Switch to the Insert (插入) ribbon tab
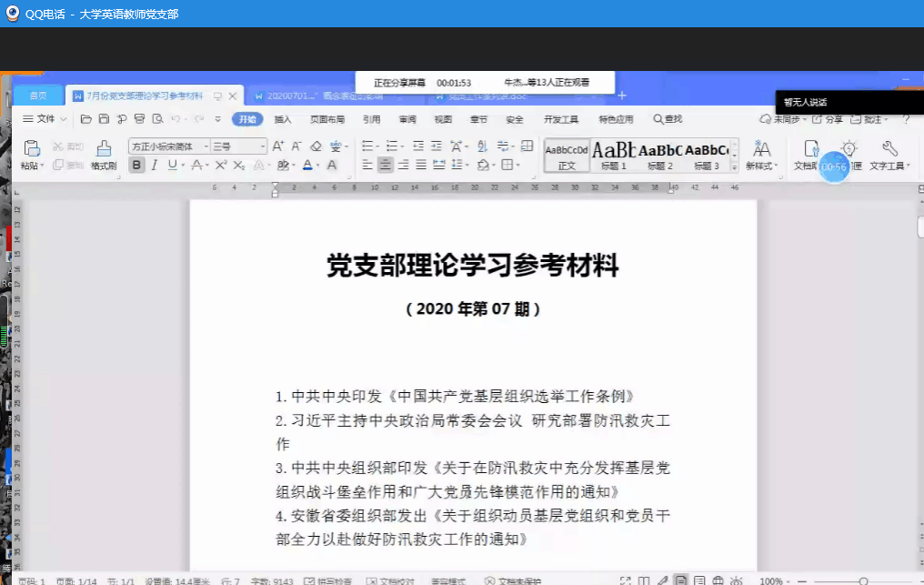Screen dimensions: 924x585 [x=283, y=119]
